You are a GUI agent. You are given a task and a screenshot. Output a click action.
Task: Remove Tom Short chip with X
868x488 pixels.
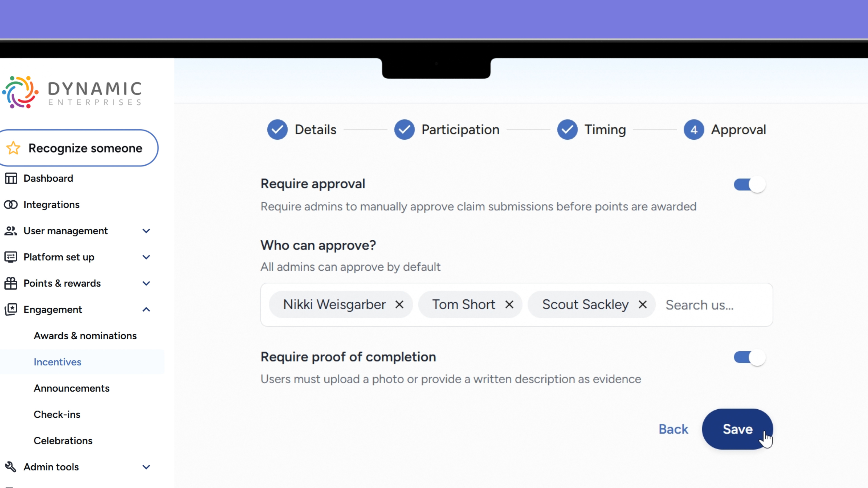509,305
